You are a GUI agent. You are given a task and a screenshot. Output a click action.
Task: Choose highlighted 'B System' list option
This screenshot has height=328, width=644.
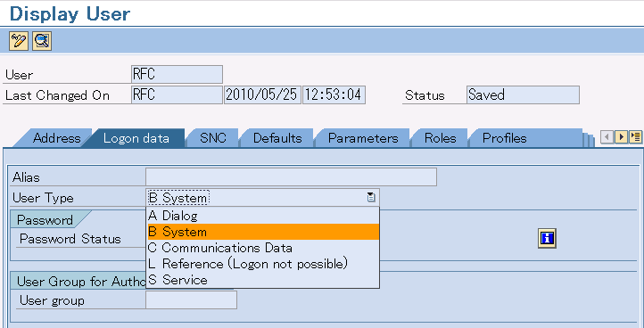coord(263,232)
